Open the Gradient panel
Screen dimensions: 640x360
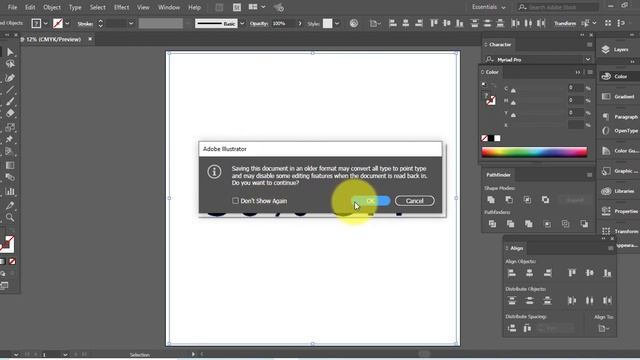tap(619, 97)
